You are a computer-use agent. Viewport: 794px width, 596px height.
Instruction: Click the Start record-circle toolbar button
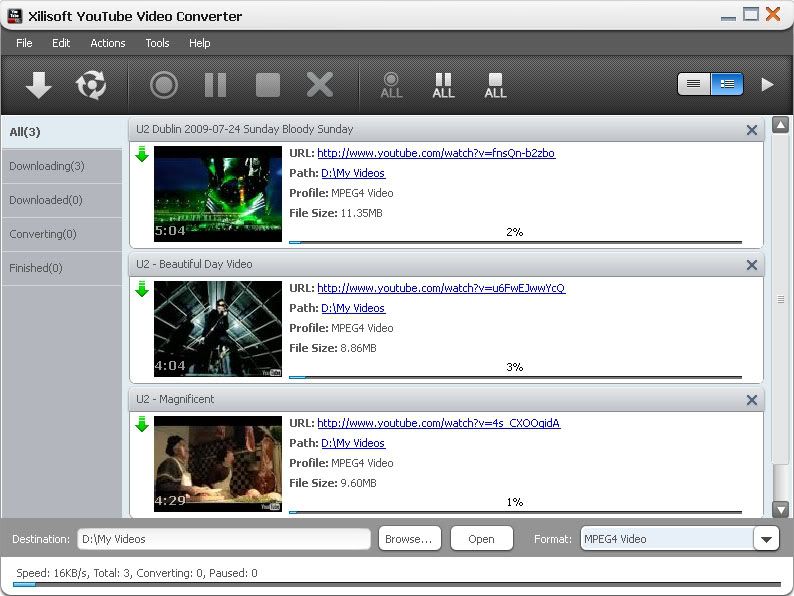164,85
